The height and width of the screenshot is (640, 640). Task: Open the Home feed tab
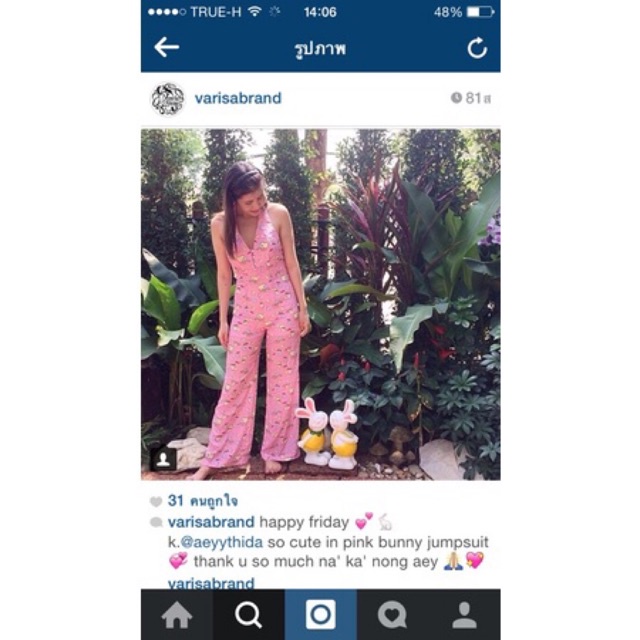pos(177,615)
